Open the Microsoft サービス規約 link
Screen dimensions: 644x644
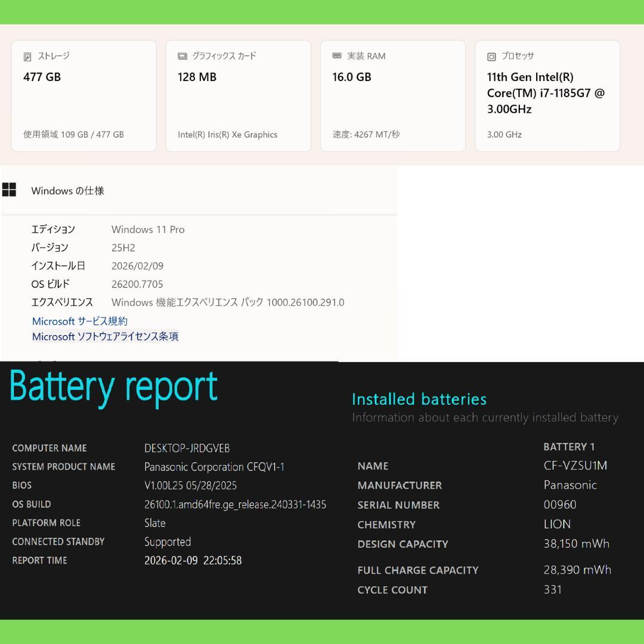pyautogui.click(x=80, y=321)
